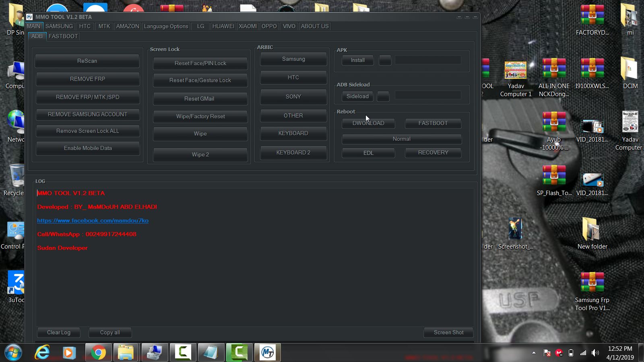Click the RECOVERY reboot button
The height and width of the screenshot is (362, 644).
click(433, 153)
